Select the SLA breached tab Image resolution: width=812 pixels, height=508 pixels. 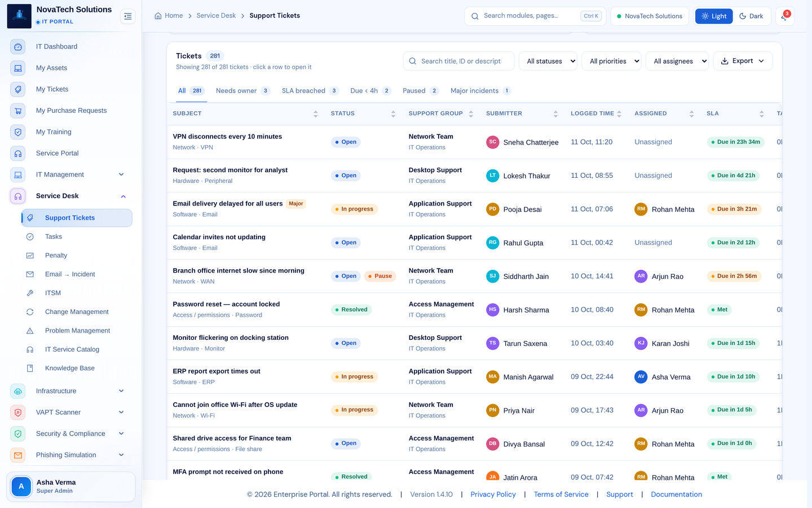tap(310, 91)
